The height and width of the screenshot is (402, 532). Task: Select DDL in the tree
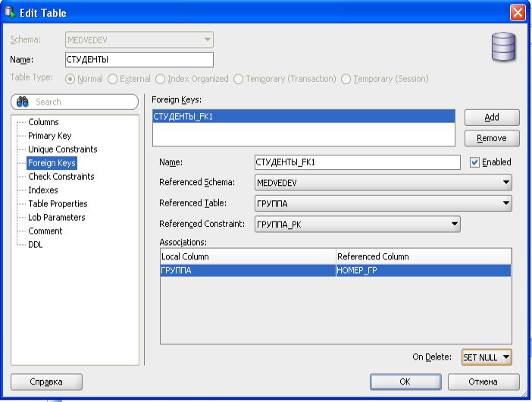(36, 245)
